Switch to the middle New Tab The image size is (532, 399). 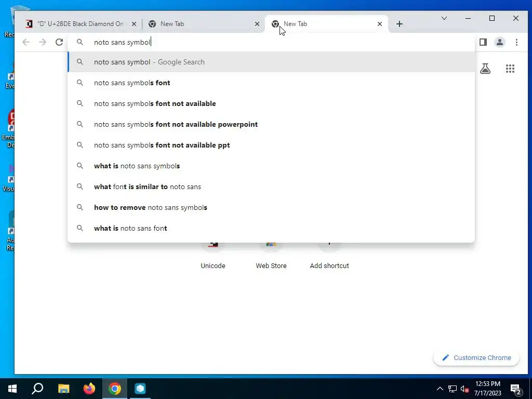pos(203,24)
